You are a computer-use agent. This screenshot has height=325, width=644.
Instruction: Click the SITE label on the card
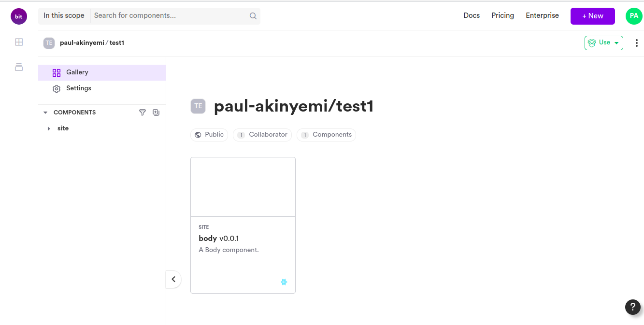click(x=204, y=227)
